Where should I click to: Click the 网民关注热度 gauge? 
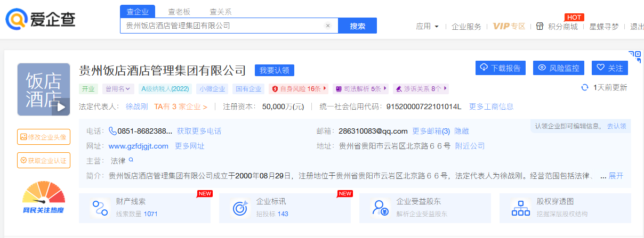point(44,198)
